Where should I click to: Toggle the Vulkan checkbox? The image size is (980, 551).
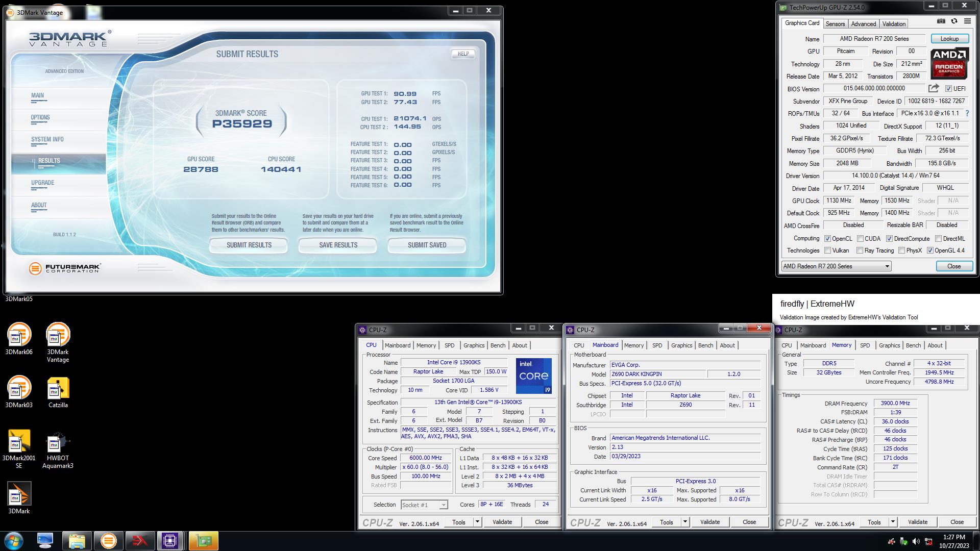pyautogui.click(x=827, y=251)
